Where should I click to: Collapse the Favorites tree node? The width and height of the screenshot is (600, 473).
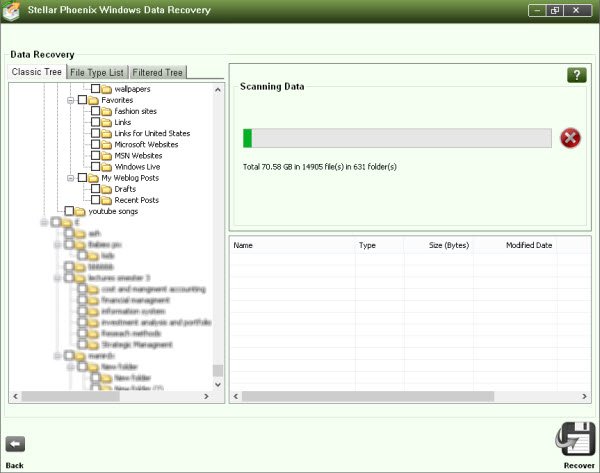click(70, 100)
